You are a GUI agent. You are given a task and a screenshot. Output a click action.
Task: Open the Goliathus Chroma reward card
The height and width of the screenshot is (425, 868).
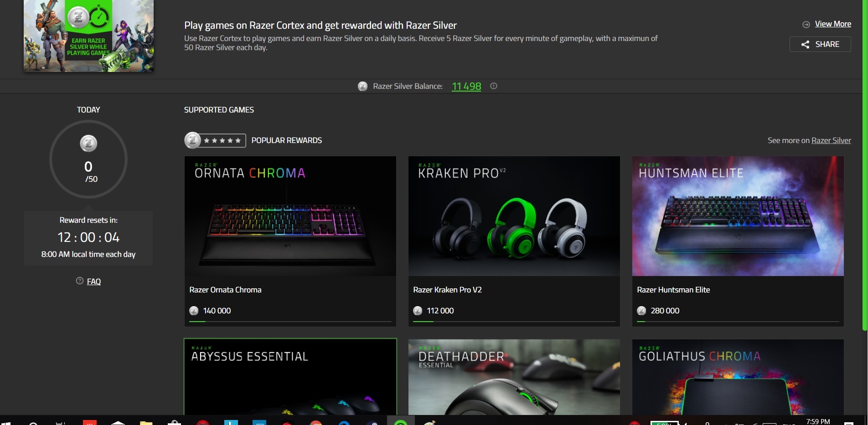click(x=738, y=377)
